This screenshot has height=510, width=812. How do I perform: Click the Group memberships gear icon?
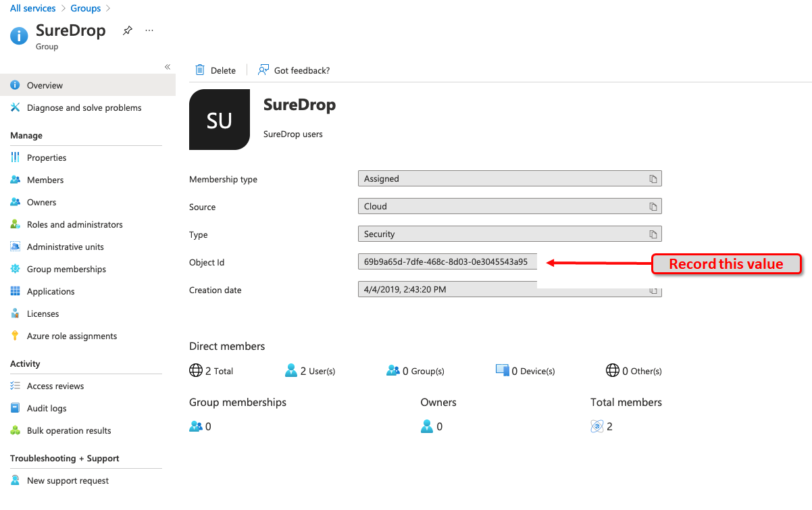(x=16, y=269)
